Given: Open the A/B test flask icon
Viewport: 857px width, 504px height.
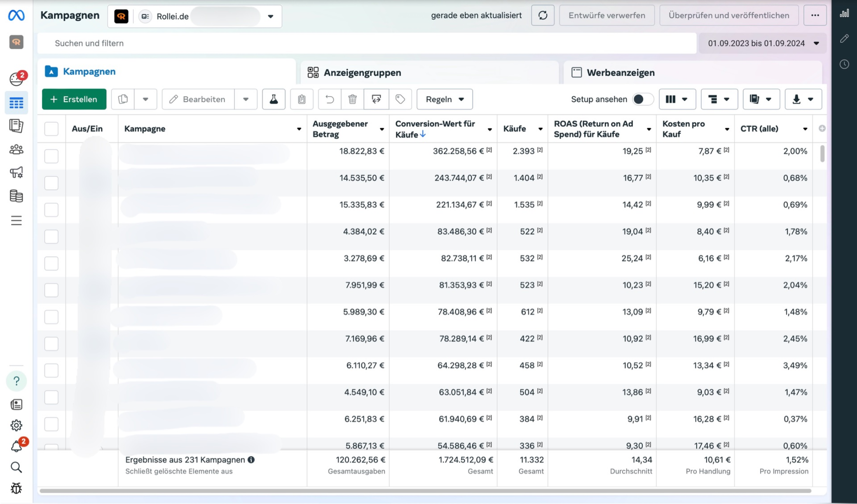Looking at the screenshot, I should 274,99.
